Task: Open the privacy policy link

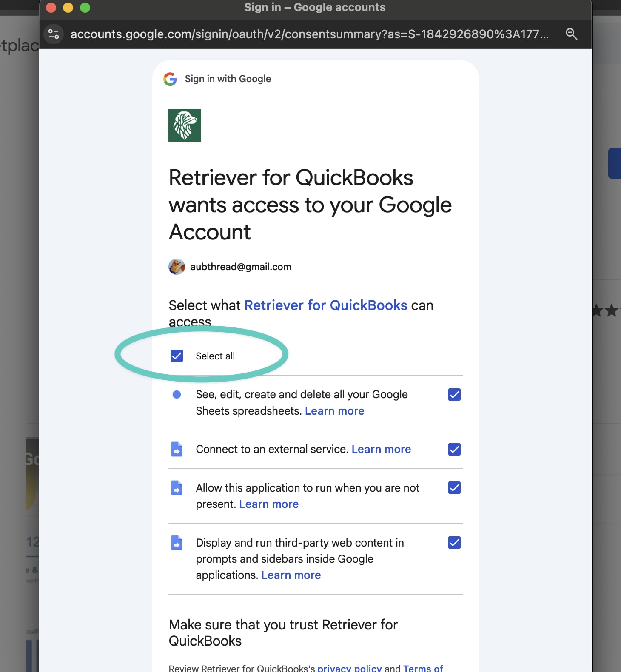Action: (x=350, y=668)
